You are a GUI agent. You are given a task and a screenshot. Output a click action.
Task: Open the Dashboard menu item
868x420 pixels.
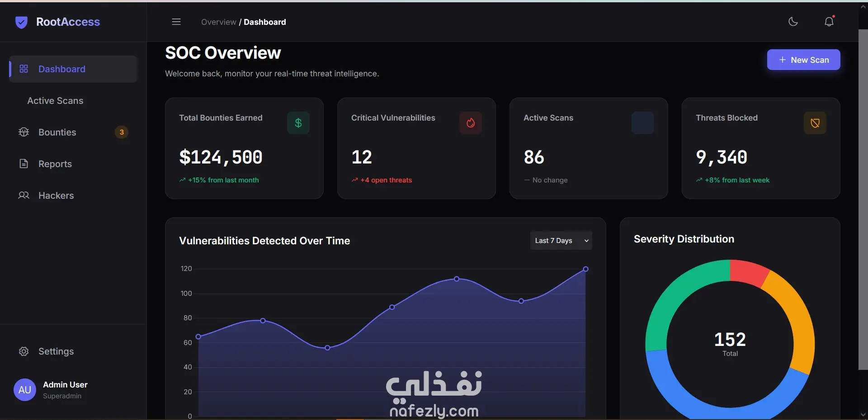[73, 69]
